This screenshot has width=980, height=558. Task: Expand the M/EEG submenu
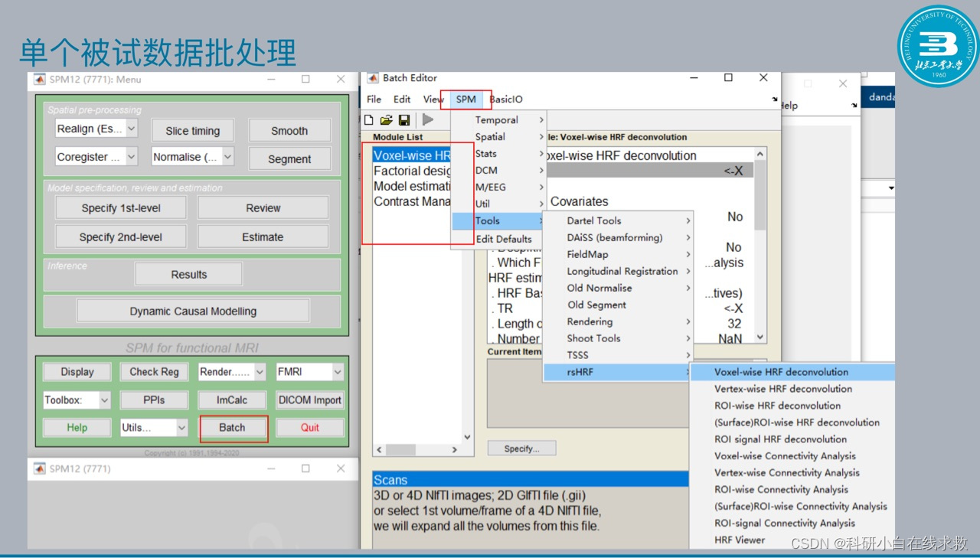[498, 188]
